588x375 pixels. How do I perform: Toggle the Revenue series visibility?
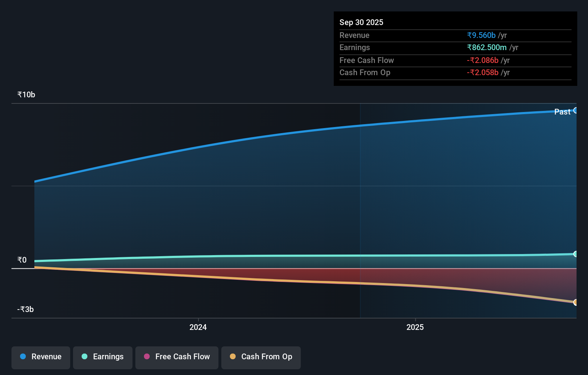40,357
